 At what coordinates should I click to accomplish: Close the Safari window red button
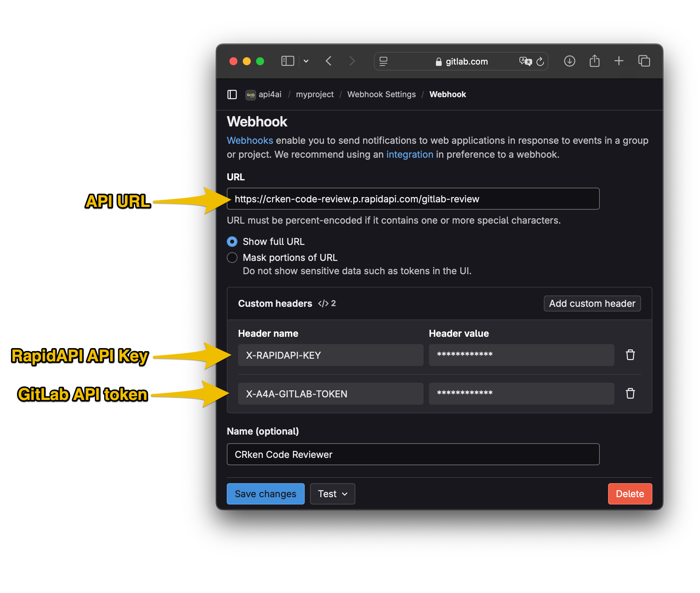(x=233, y=61)
